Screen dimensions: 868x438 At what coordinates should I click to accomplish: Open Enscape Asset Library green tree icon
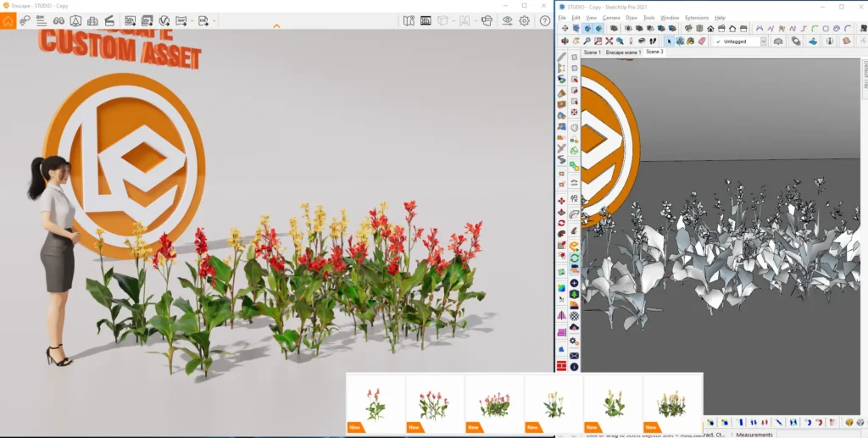(574, 294)
